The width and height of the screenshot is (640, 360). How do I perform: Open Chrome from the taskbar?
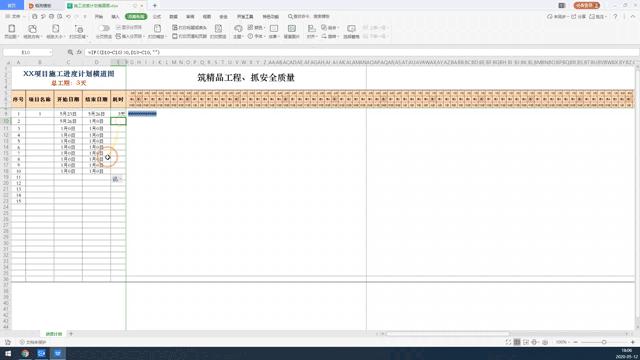click(x=25, y=353)
